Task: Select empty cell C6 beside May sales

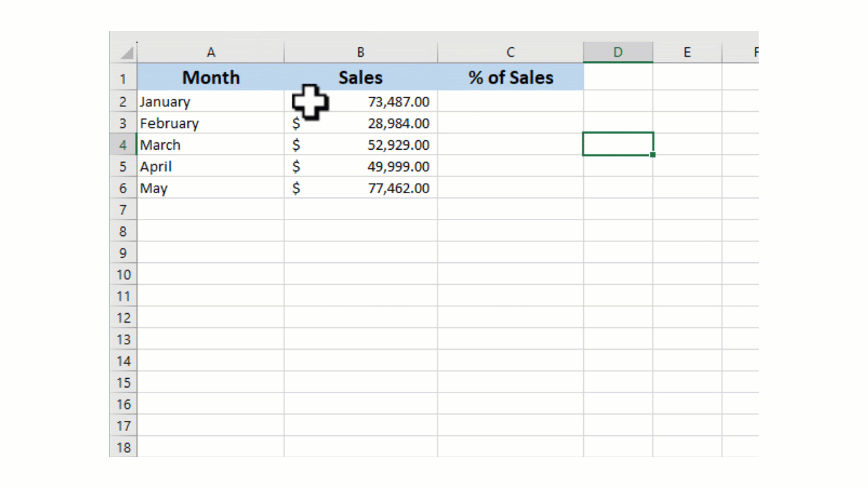Action: 511,188
